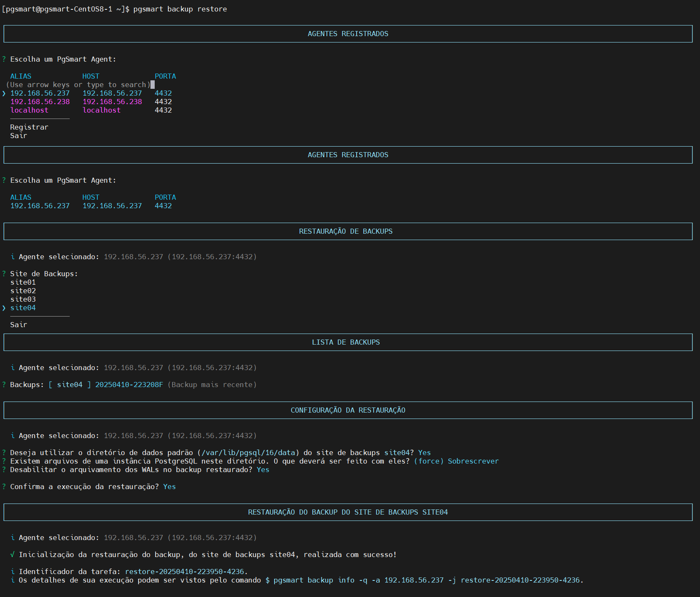700x597 pixels.
Task: Select site01 in Site de Backups
Action: pyautogui.click(x=23, y=282)
